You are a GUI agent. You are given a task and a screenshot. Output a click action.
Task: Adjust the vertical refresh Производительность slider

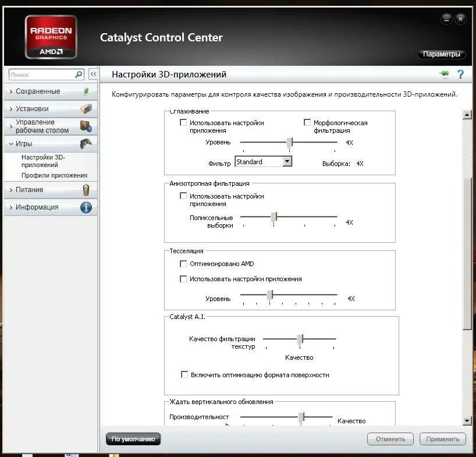(301, 417)
